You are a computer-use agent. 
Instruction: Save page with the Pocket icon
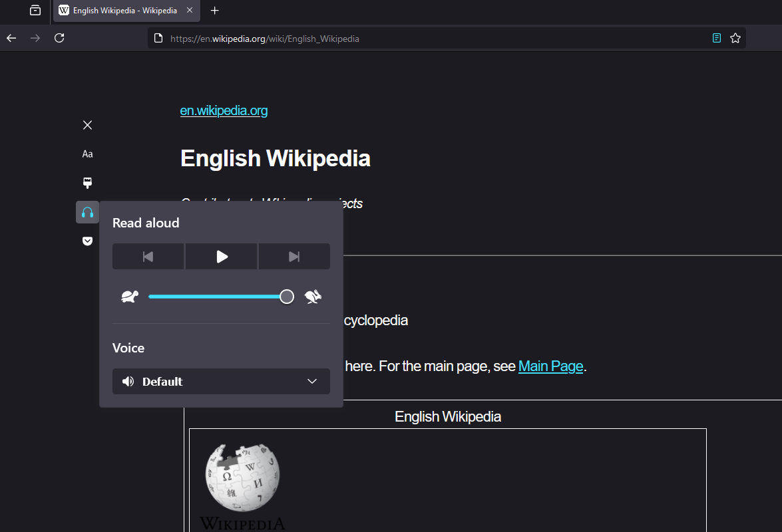point(87,241)
